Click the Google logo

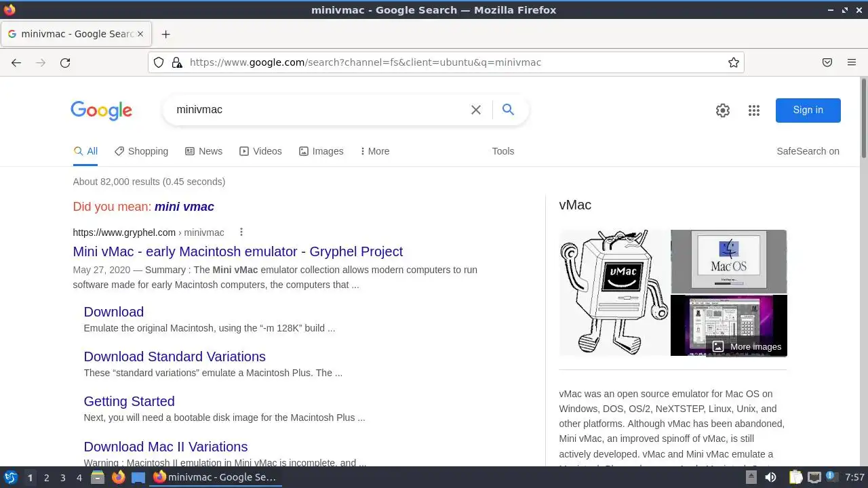[102, 110]
